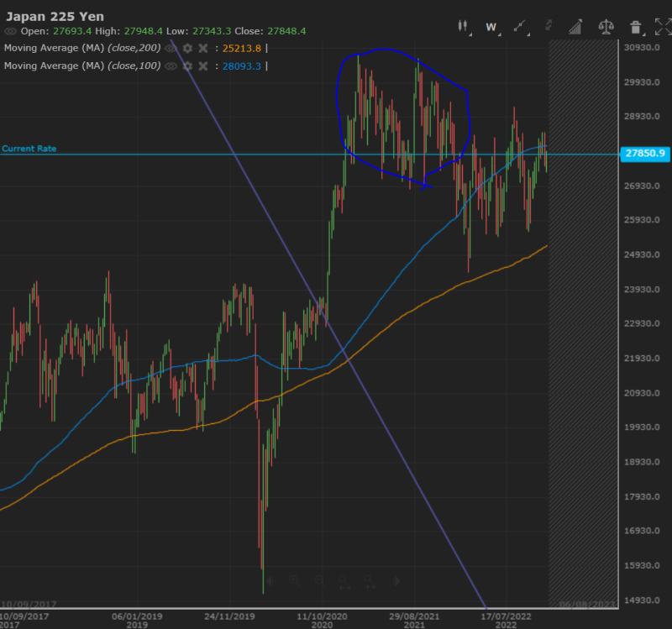Remove the Moving Average close,200 indicator
The width and height of the screenshot is (672, 629).
click(x=202, y=48)
